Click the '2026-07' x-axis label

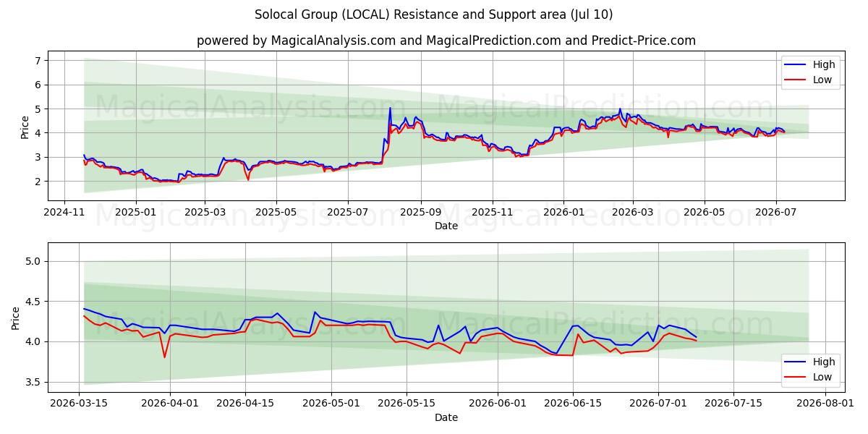[x=775, y=213]
